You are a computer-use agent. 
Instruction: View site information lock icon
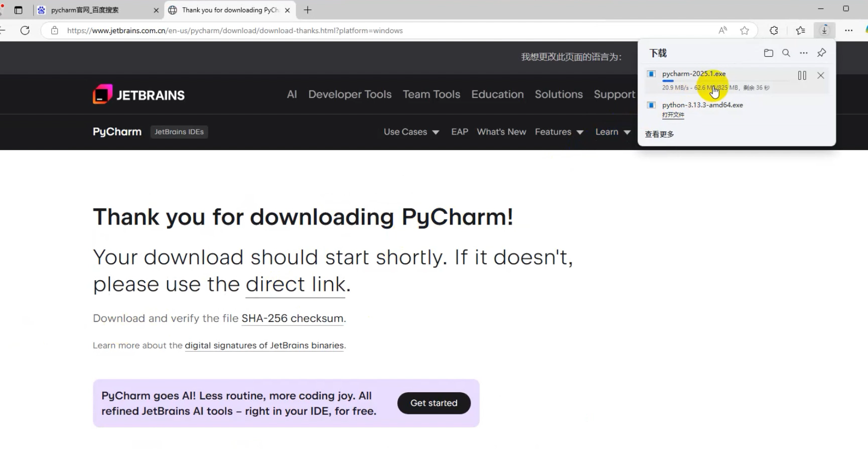pos(55,31)
